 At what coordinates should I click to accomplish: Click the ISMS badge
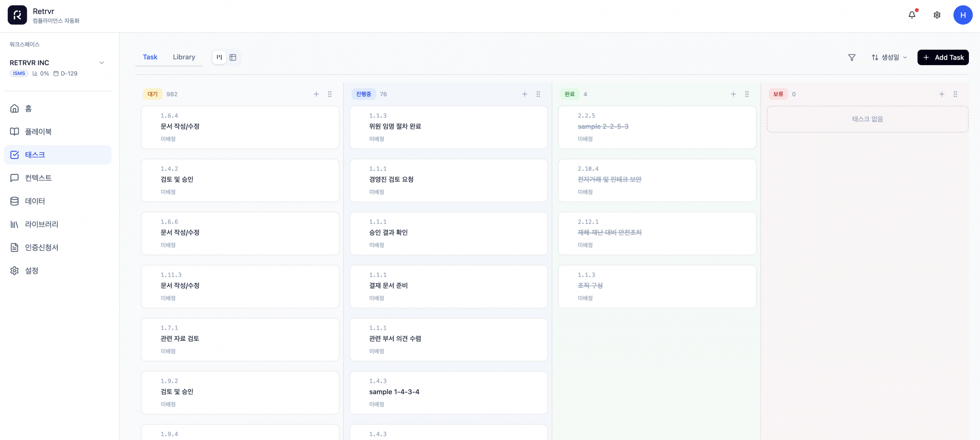pos(19,73)
